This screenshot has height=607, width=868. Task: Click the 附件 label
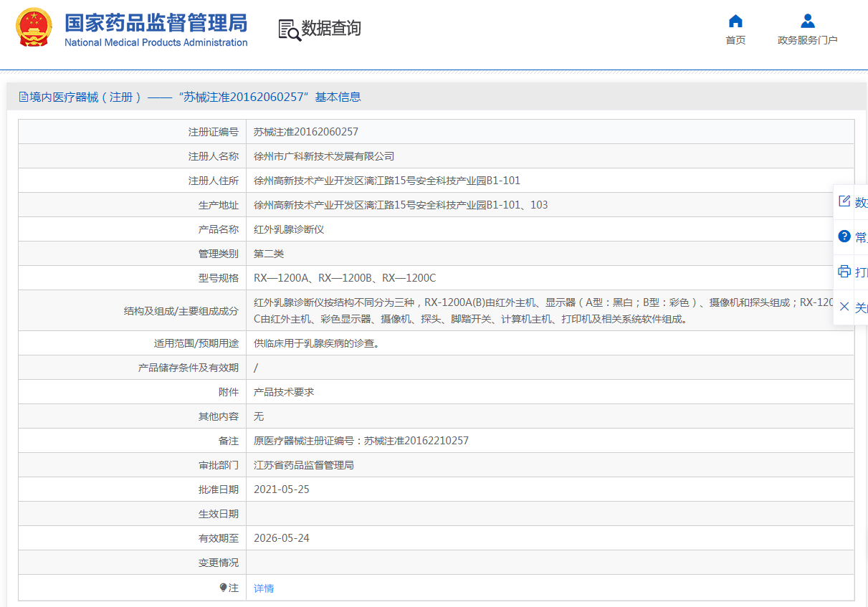[x=229, y=392]
